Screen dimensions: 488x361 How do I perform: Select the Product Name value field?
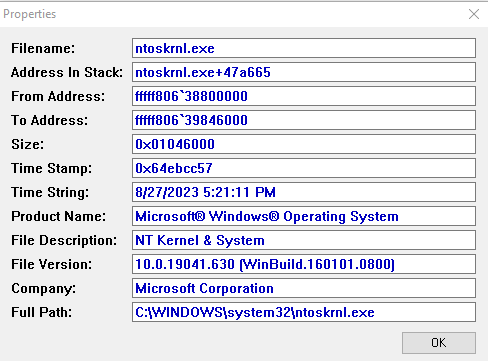click(x=304, y=216)
